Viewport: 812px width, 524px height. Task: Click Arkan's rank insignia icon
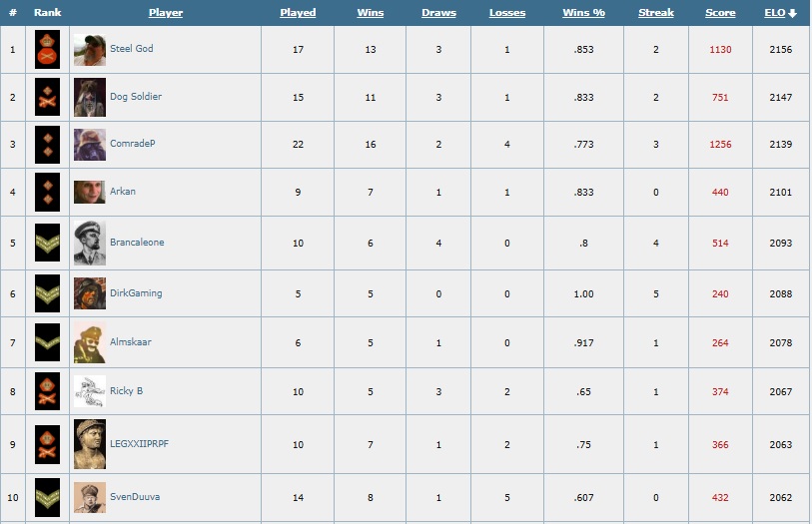coord(47,192)
